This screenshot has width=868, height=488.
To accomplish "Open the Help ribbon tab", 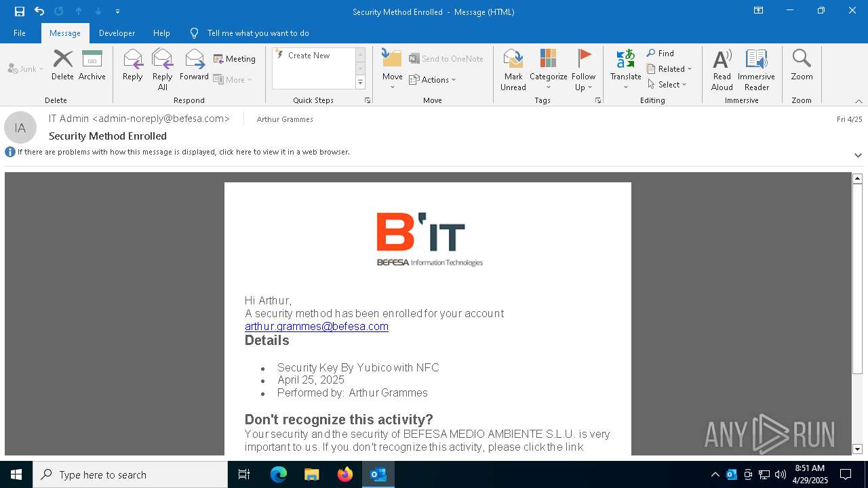I will coord(161,33).
